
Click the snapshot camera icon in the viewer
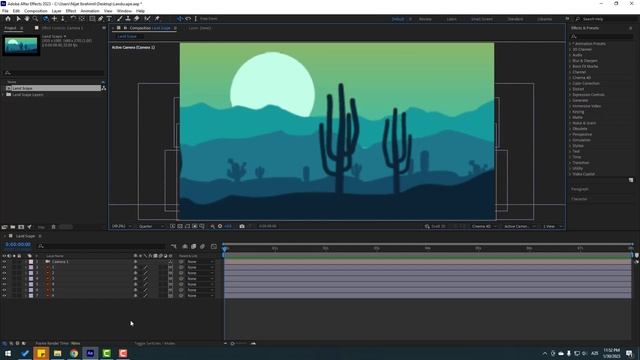pos(242,226)
